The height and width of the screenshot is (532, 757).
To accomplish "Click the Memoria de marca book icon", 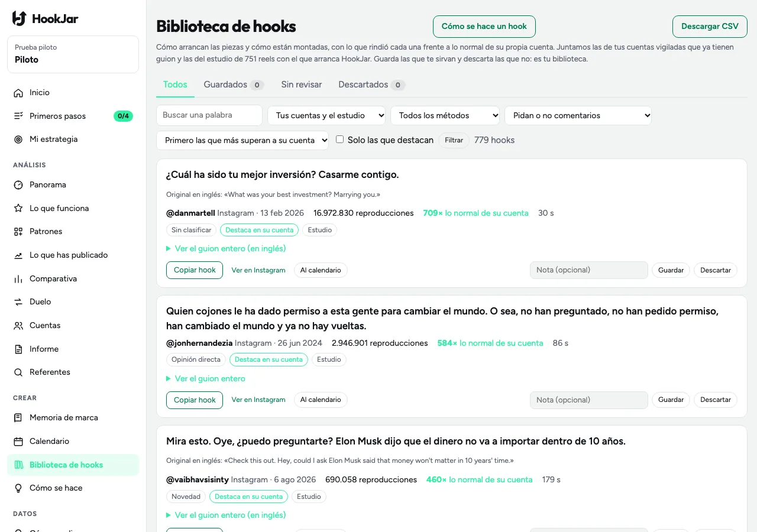I will tap(18, 418).
